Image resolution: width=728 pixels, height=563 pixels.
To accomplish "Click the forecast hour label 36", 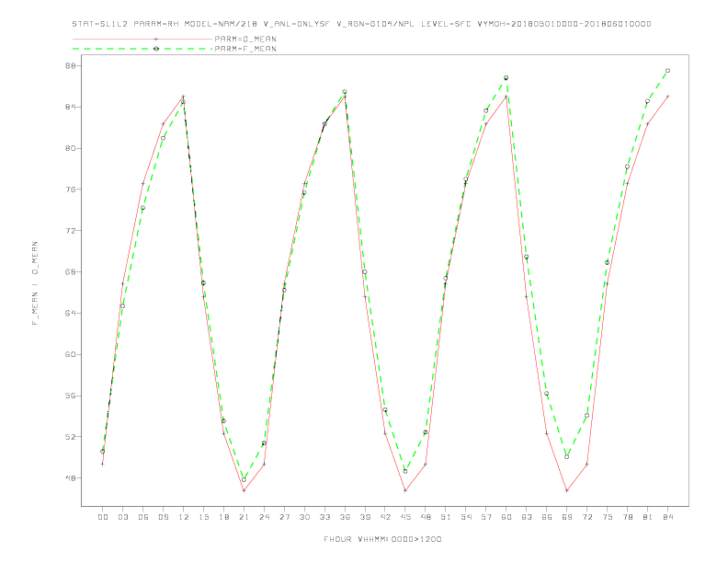I will [345, 517].
